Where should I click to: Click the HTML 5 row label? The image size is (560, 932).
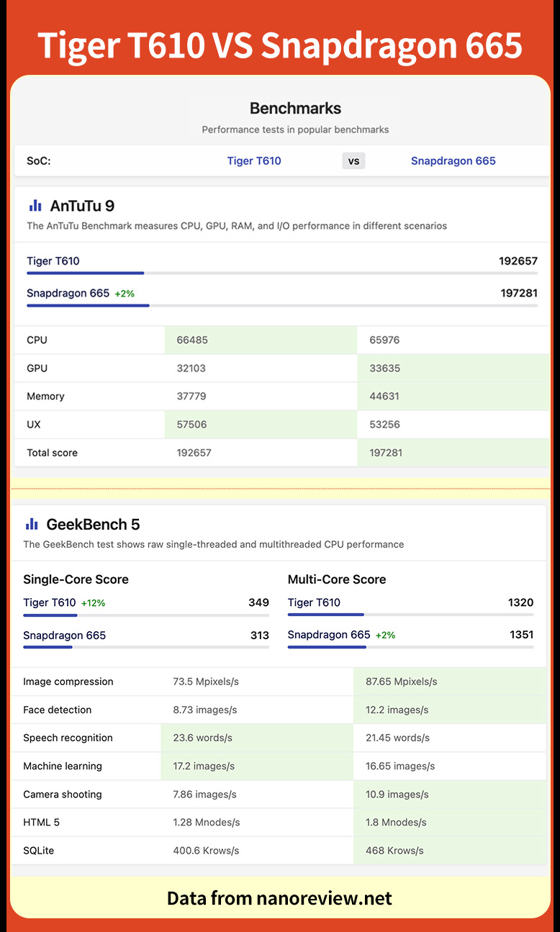pos(40,823)
